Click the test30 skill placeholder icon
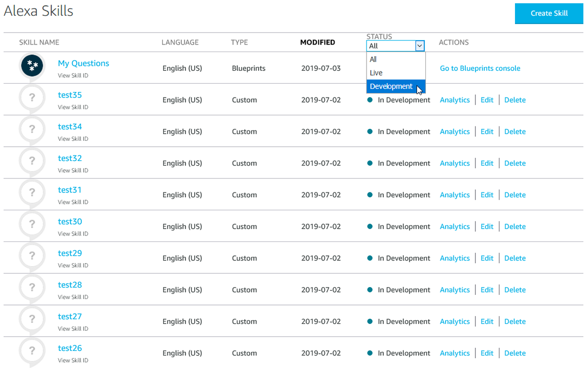 (x=32, y=225)
